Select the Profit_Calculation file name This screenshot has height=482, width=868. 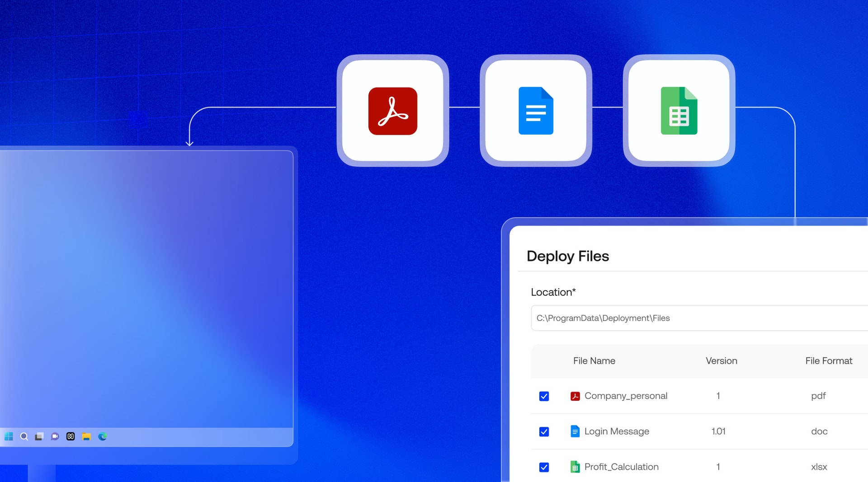(x=621, y=467)
